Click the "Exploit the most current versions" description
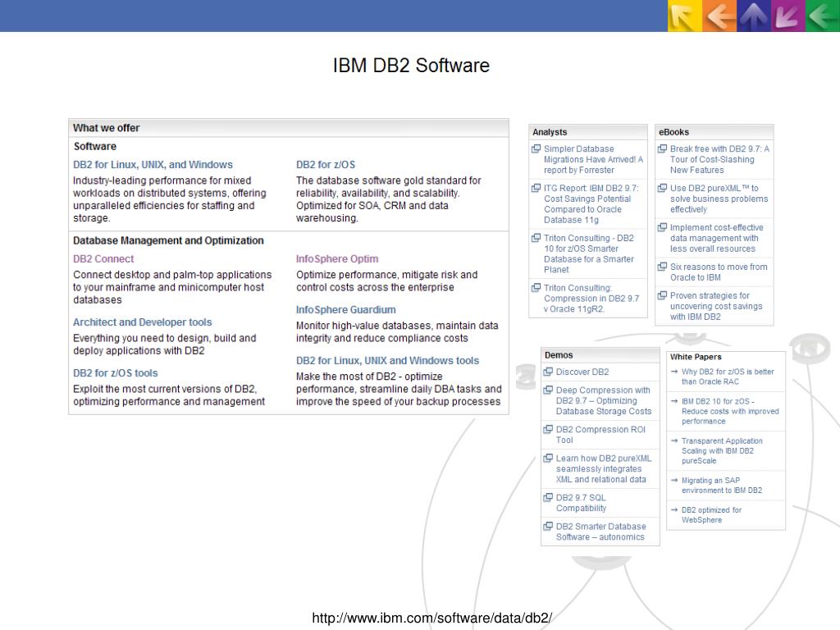Image resolution: width=840 pixels, height=630 pixels. 169,395
